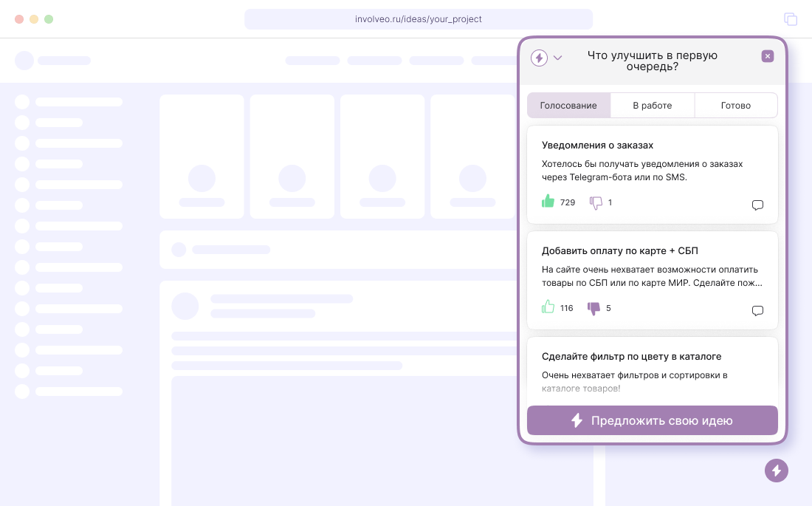Dislike the Добавить оплату по карте idea

pos(593,308)
